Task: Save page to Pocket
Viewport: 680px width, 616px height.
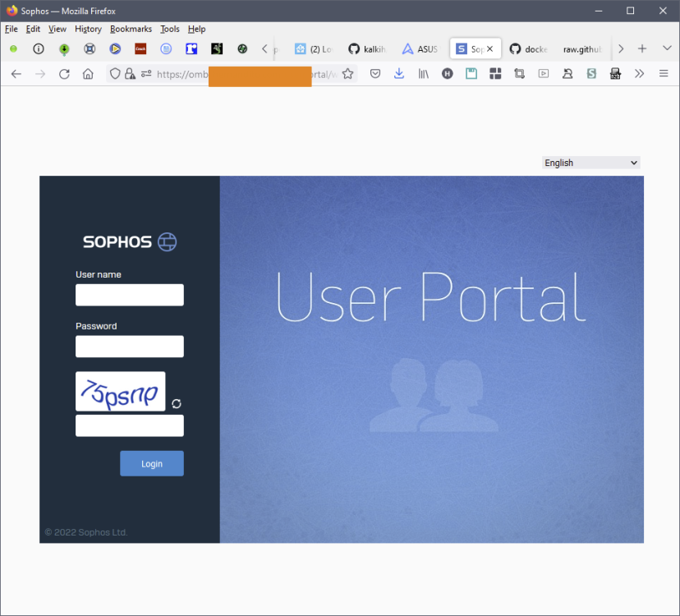Action: 375,74
